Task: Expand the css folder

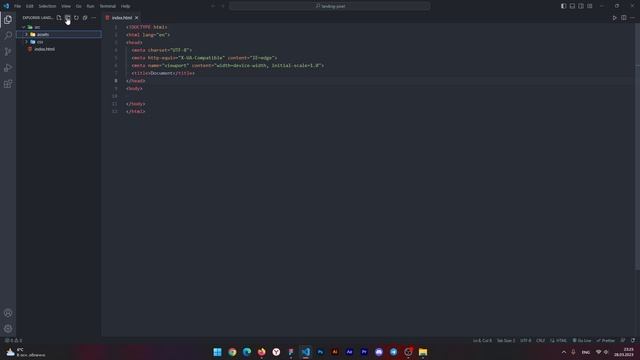Action: tap(40, 42)
